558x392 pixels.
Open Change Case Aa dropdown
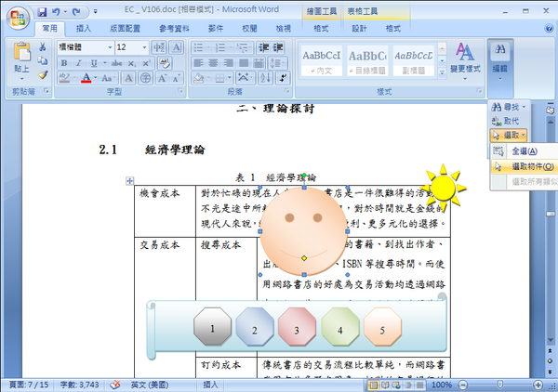(x=109, y=78)
